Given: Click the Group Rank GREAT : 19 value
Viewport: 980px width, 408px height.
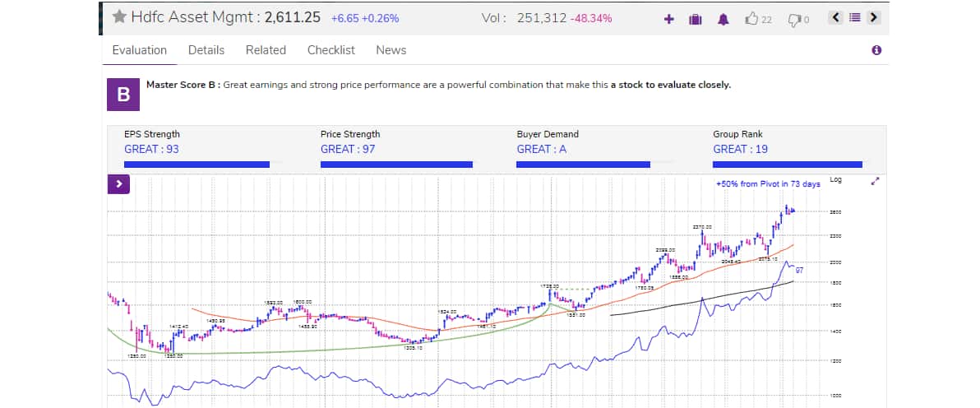Looking at the screenshot, I should pyautogui.click(x=740, y=149).
